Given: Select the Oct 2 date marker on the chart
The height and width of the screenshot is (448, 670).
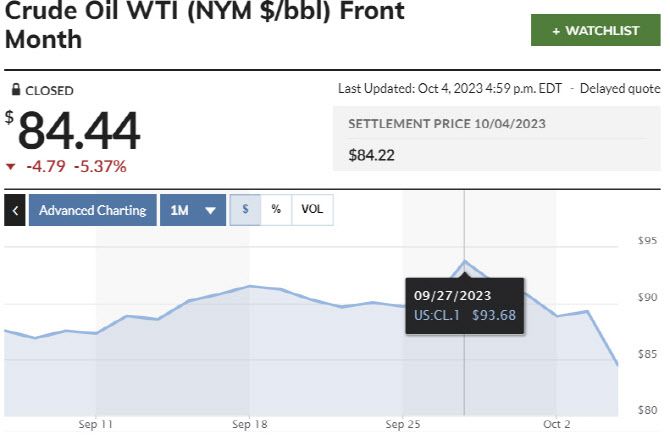Looking at the screenshot, I should click(x=556, y=424).
